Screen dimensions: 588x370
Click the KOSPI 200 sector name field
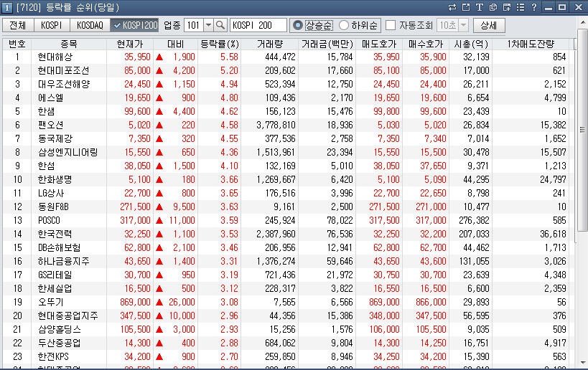coord(258,25)
